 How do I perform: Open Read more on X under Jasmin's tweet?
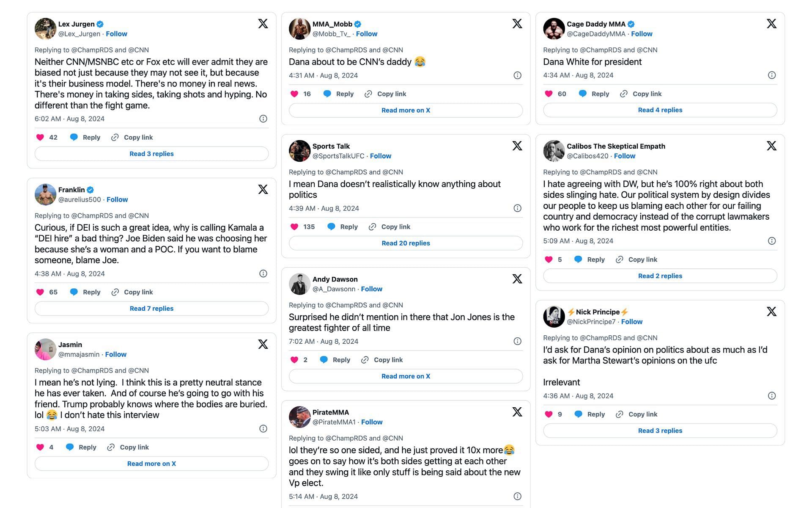click(151, 464)
